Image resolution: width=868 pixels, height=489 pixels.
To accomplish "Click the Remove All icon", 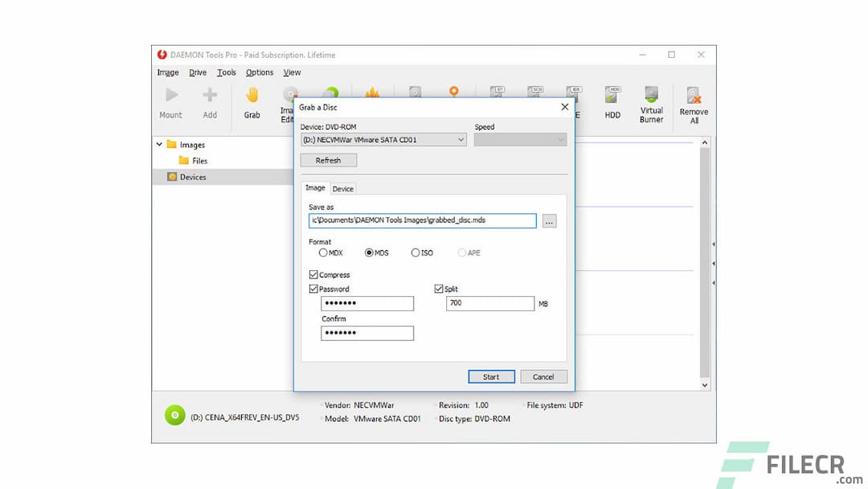I will [x=693, y=102].
